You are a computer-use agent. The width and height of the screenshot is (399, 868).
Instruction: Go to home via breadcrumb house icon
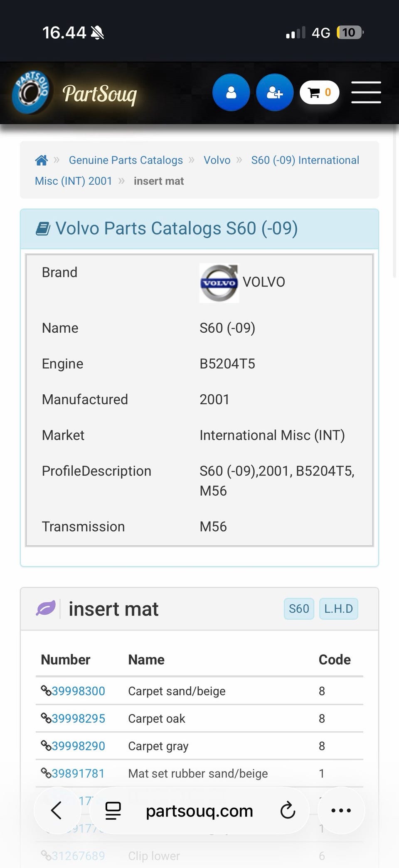[42, 160]
